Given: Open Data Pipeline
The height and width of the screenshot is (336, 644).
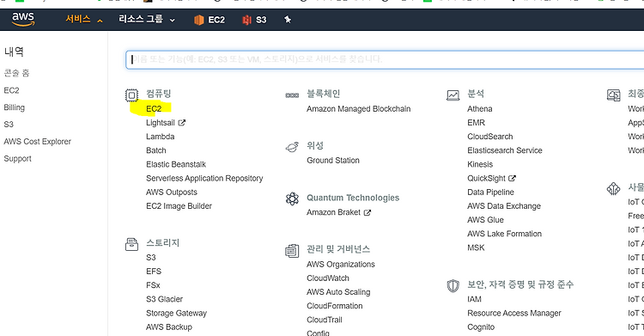Looking at the screenshot, I should click(x=491, y=192).
